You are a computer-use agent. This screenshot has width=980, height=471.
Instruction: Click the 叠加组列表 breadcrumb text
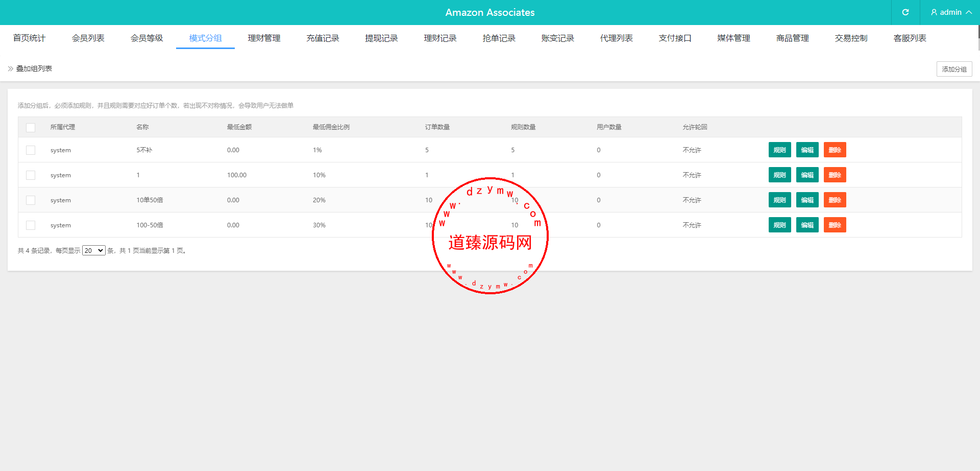pyautogui.click(x=34, y=68)
